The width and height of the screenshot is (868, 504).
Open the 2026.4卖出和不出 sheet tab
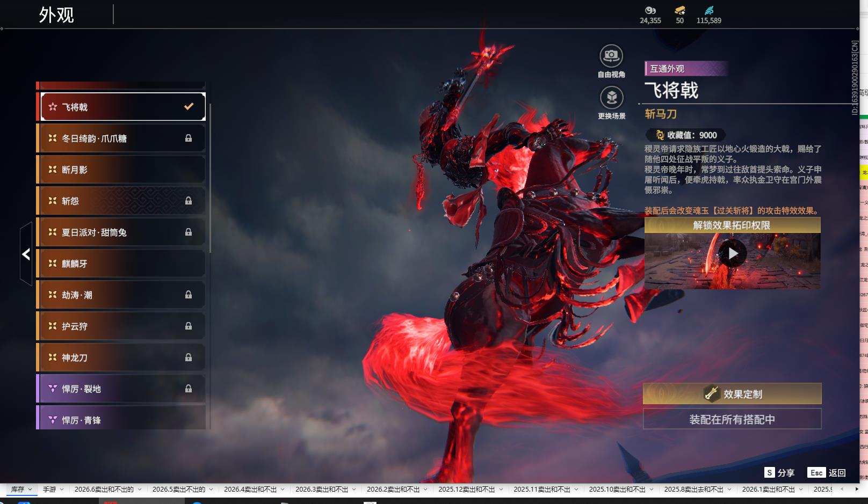tap(250, 490)
